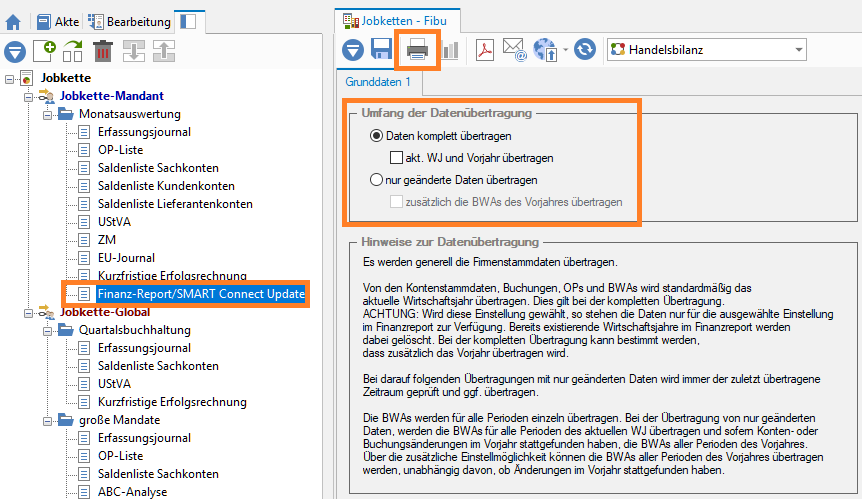Collapse the Quartalsbuchhaltung folder node

click(47, 331)
